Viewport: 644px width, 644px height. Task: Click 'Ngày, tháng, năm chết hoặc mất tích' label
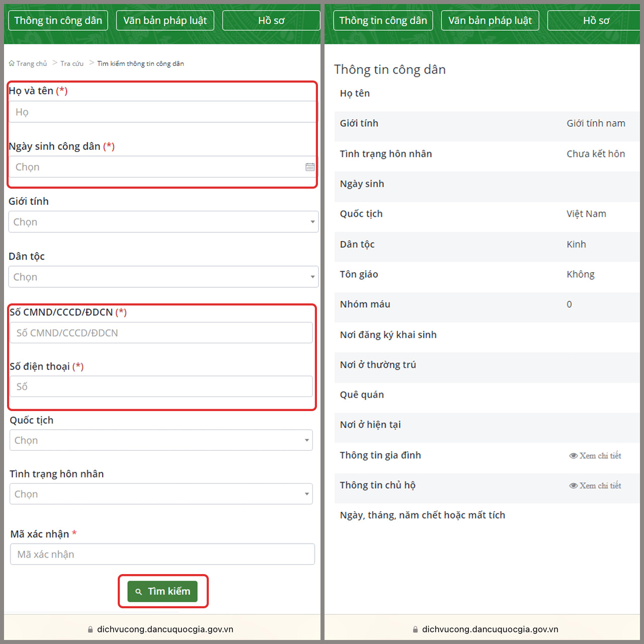point(423,515)
